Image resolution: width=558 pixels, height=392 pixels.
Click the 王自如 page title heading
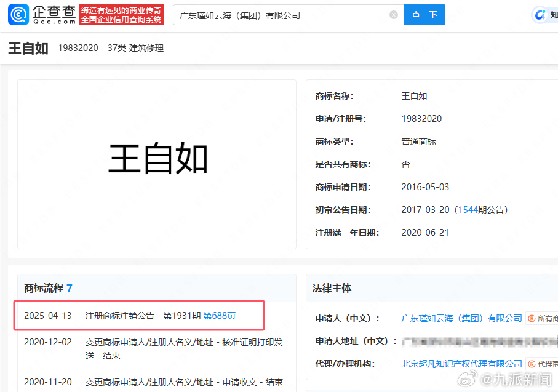pos(28,48)
